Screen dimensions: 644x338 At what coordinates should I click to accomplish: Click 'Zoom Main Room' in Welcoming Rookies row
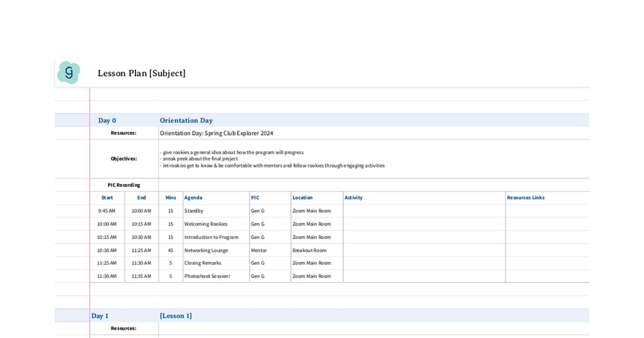click(312, 224)
